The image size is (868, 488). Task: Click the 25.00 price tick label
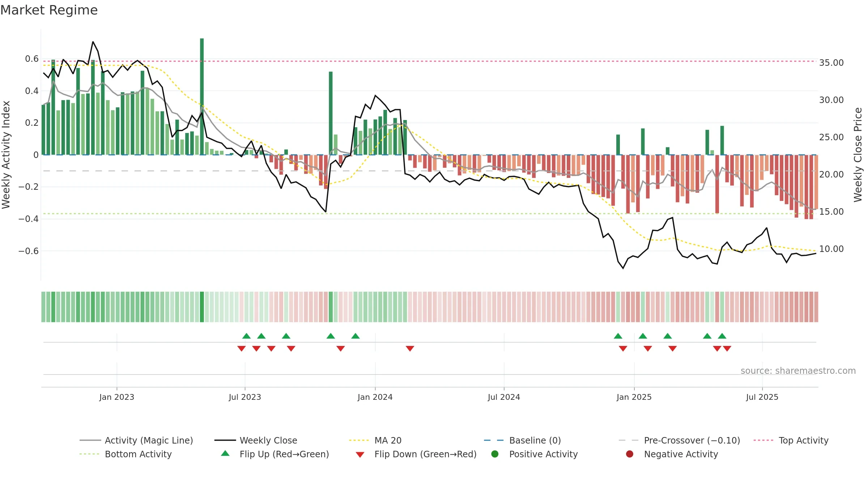831,137
